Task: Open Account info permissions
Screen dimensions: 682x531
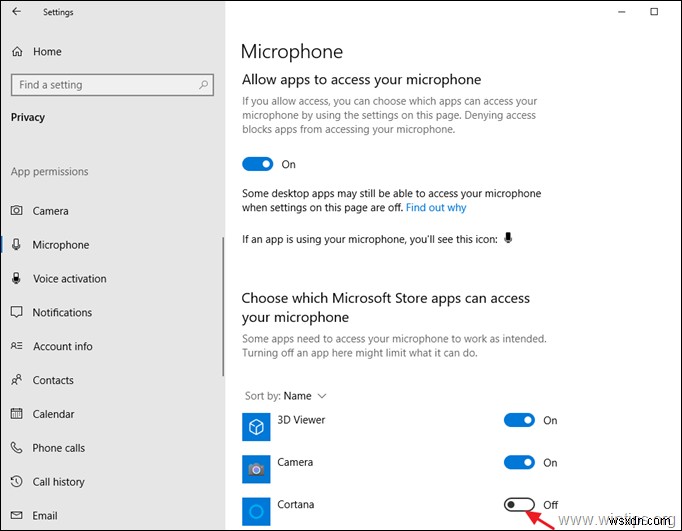Action: 63,346
